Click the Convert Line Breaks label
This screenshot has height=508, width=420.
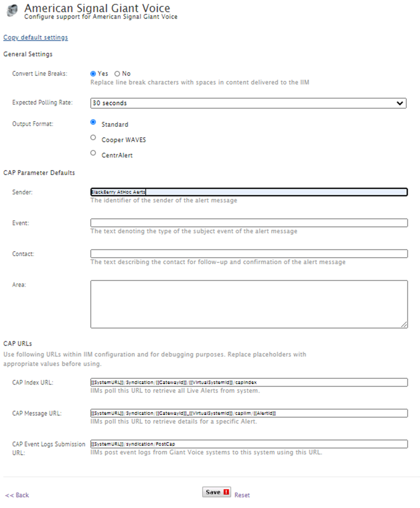click(x=40, y=73)
